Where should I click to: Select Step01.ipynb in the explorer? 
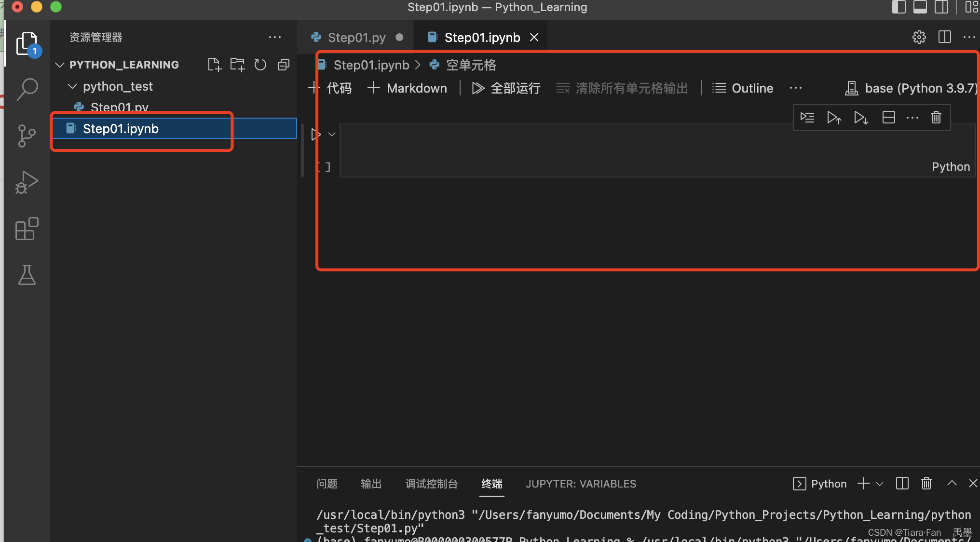(x=120, y=128)
